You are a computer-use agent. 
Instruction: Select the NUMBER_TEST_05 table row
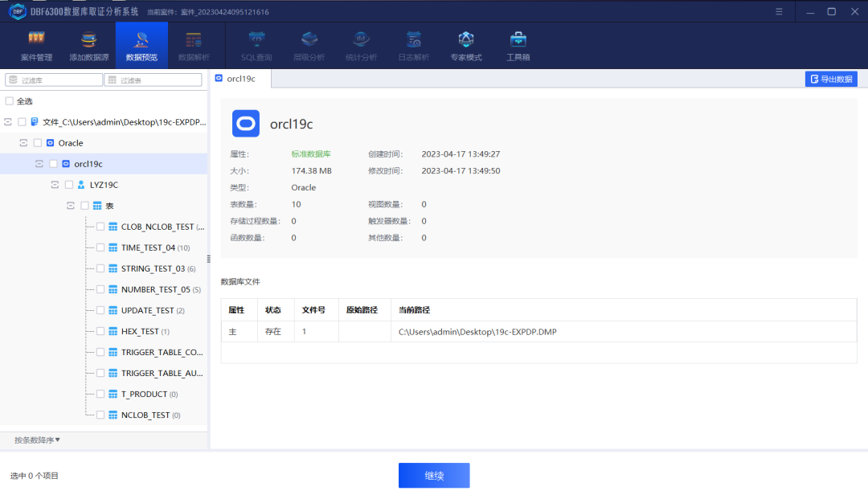click(104, 289)
